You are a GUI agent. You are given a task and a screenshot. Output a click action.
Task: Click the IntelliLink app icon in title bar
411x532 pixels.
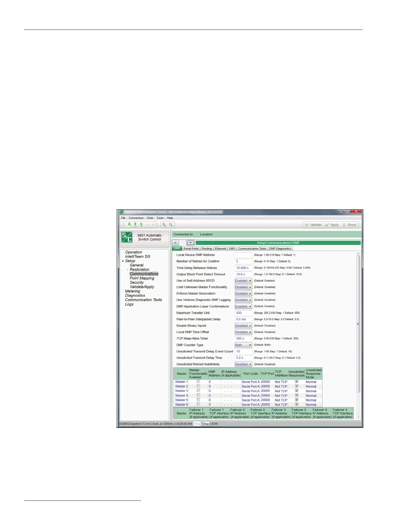coord(122,212)
